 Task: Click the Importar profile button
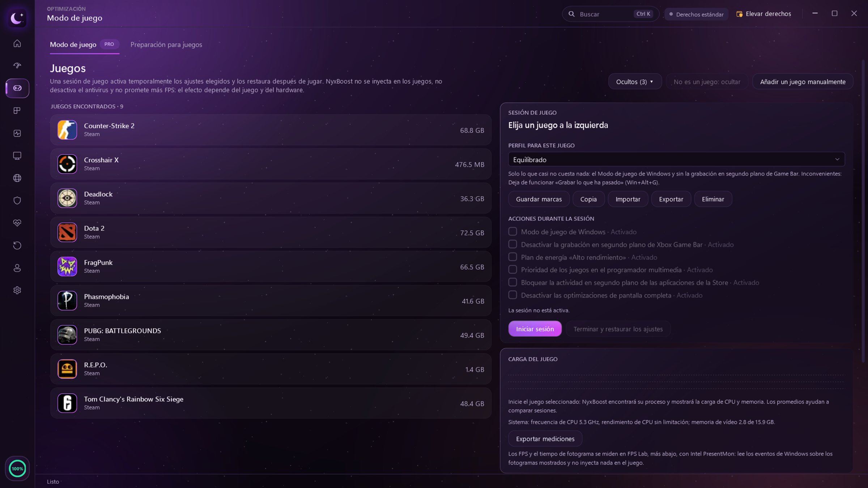point(628,199)
